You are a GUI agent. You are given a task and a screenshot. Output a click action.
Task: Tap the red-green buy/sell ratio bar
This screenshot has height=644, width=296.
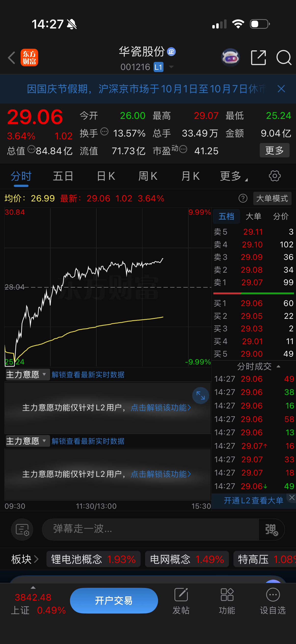click(x=254, y=293)
